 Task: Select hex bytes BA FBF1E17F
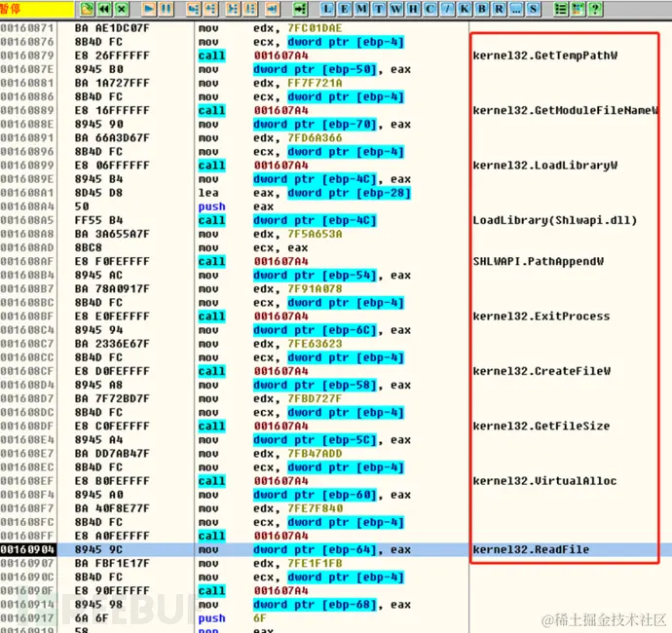click(x=112, y=563)
